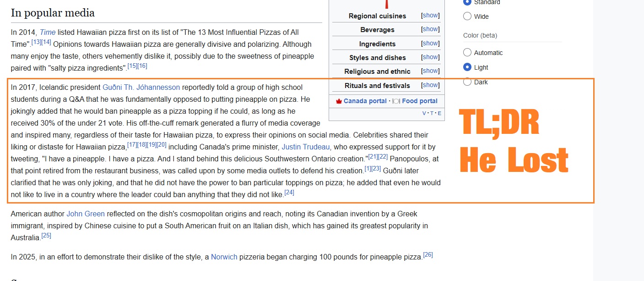The width and height of the screenshot is (644, 281).
Task: Open citation reference 25
Action: [46, 236]
